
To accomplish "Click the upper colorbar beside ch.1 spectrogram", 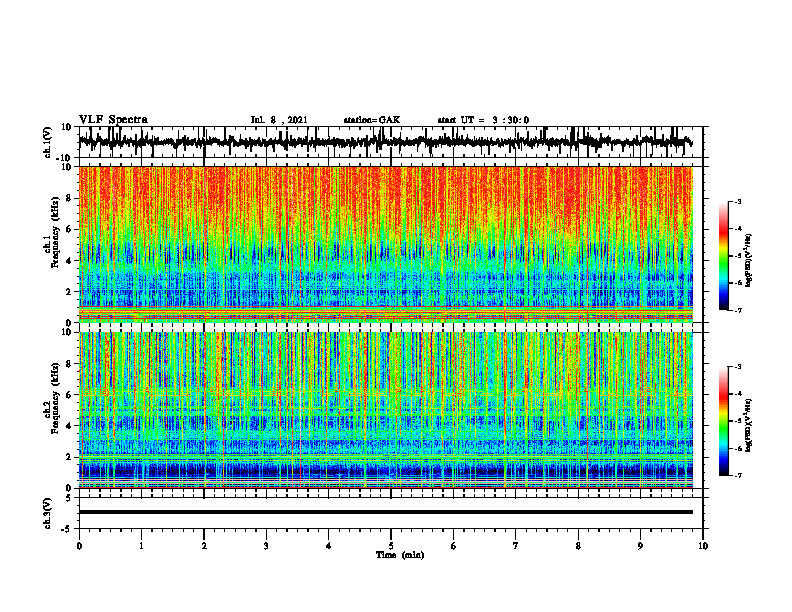I will [723, 256].
